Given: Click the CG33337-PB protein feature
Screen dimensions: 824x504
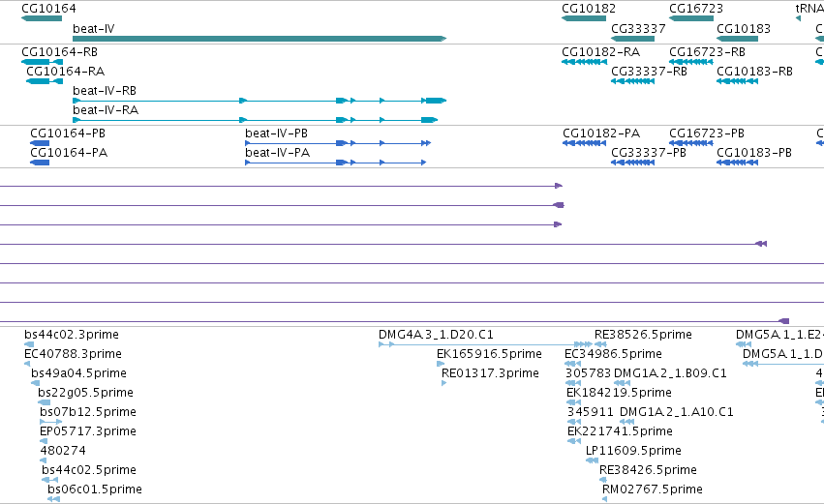Looking at the screenshot, I should 632,163.
